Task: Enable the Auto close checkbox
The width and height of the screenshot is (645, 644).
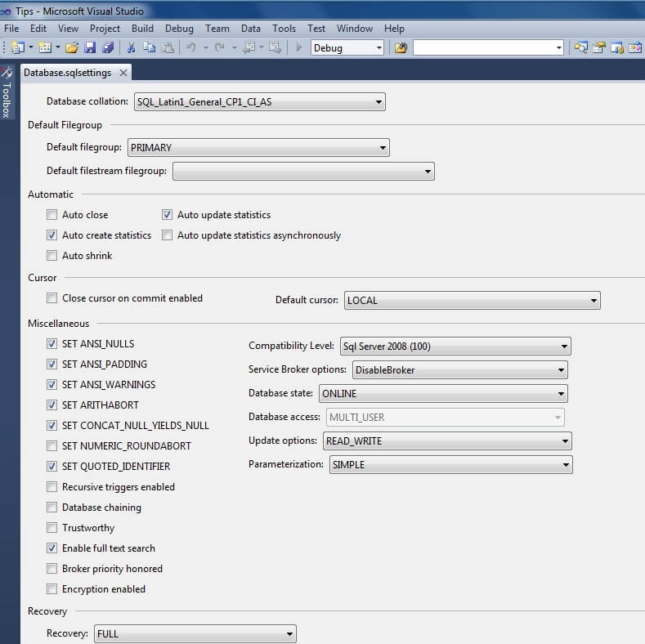Action: [52, 215]
